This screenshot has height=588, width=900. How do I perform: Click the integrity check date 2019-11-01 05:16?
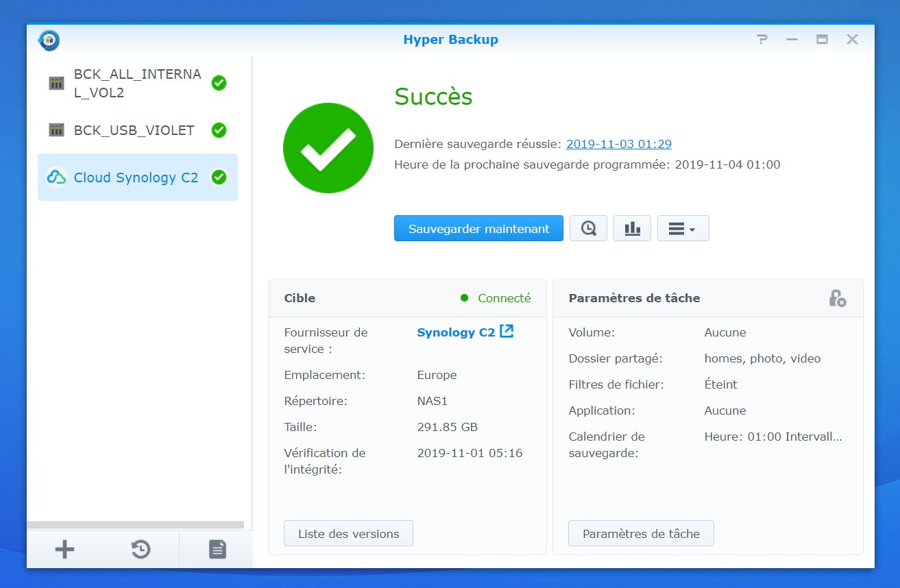470,453
